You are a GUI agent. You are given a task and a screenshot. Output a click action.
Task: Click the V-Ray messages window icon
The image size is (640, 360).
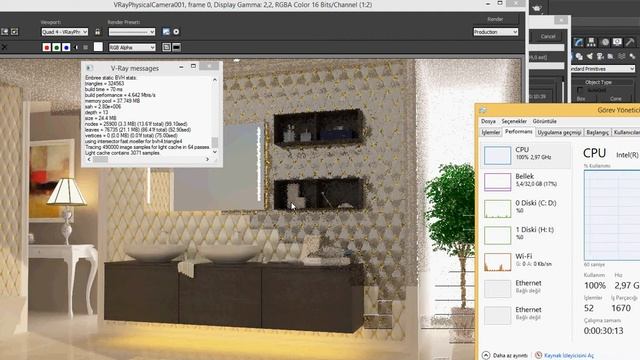(x=89, y=68)
